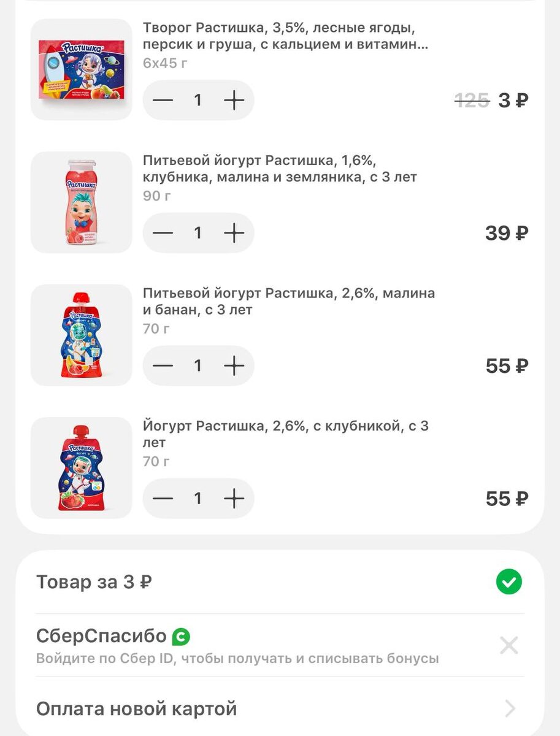Open the strawberry-raspberry yogurt bottle image
The height and width of the screenshot is (736, 560).
pos(82,202)
